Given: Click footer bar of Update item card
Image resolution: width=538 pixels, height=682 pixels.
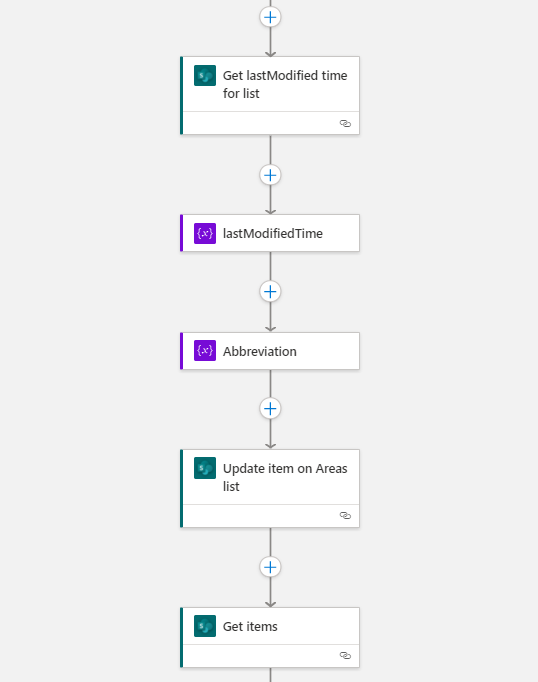Looking at the screenshot, I should coord(271,516).
